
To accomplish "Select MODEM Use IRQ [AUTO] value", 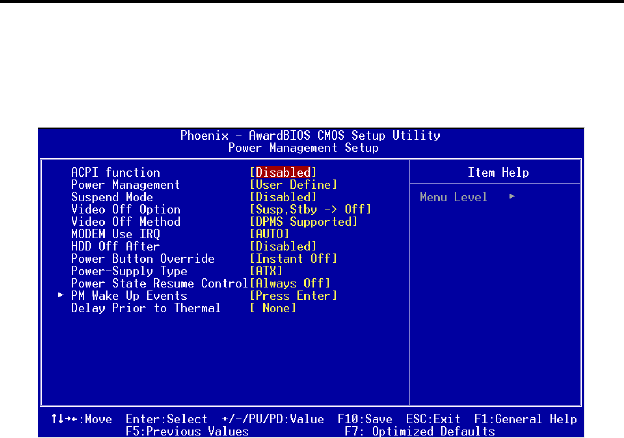I will (269, 234).
